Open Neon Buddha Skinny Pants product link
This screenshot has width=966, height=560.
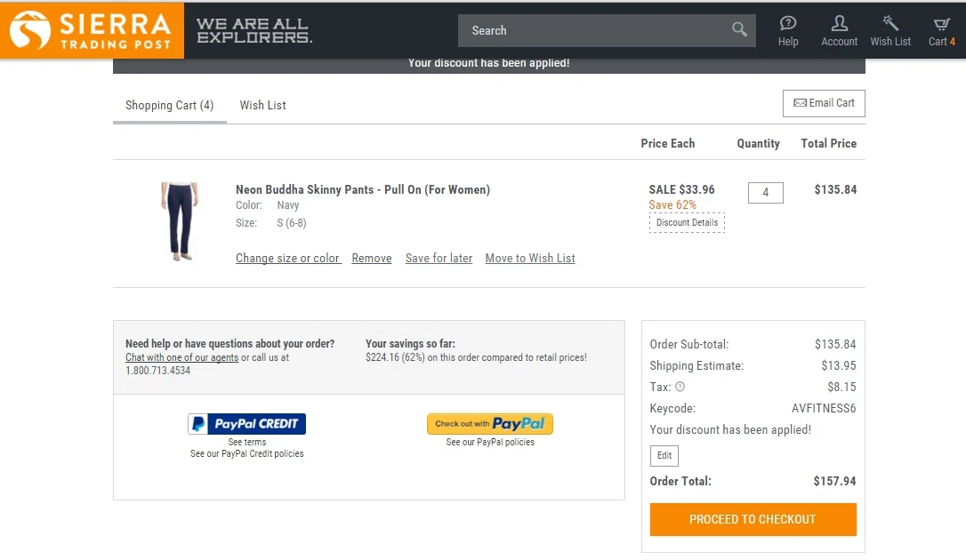[x=363, y=189]
